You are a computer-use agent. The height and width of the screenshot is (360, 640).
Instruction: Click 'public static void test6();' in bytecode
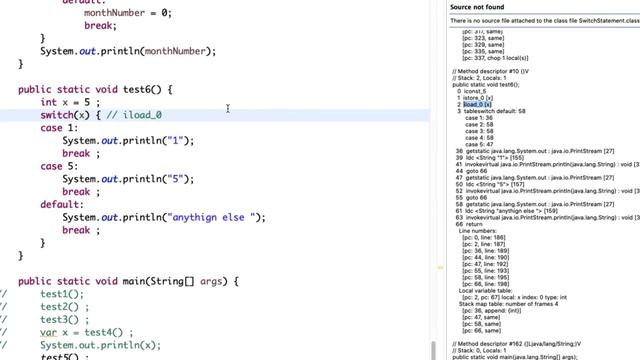(486, 84)
